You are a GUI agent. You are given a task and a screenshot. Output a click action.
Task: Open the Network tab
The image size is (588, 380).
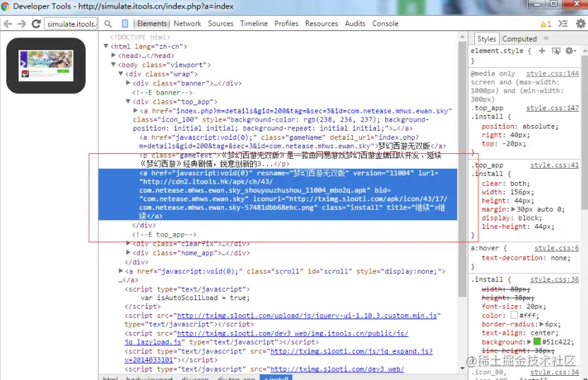[x=187, y=23]
